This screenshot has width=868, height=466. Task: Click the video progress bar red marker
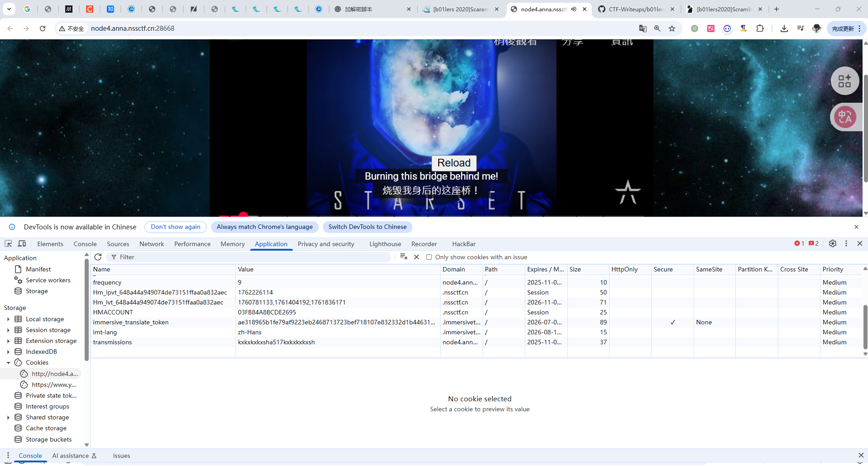pos(244,214)
